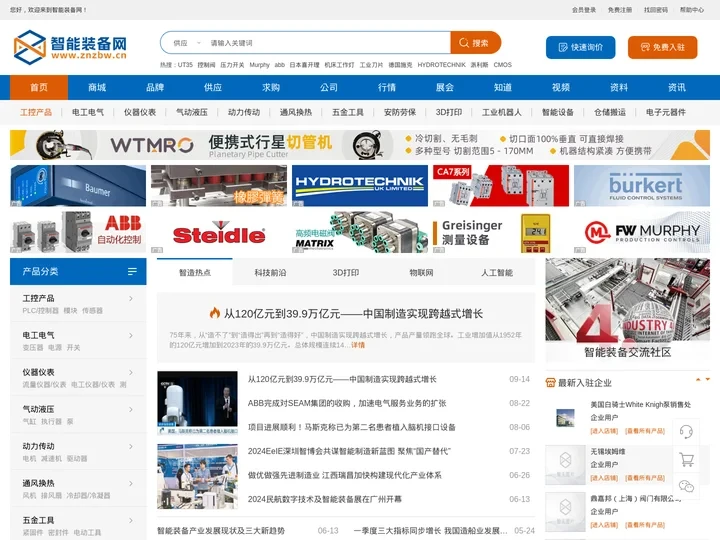Click the orange 搜索 button
The height and width of the screenshot is (540, 720).
point(475,43)
